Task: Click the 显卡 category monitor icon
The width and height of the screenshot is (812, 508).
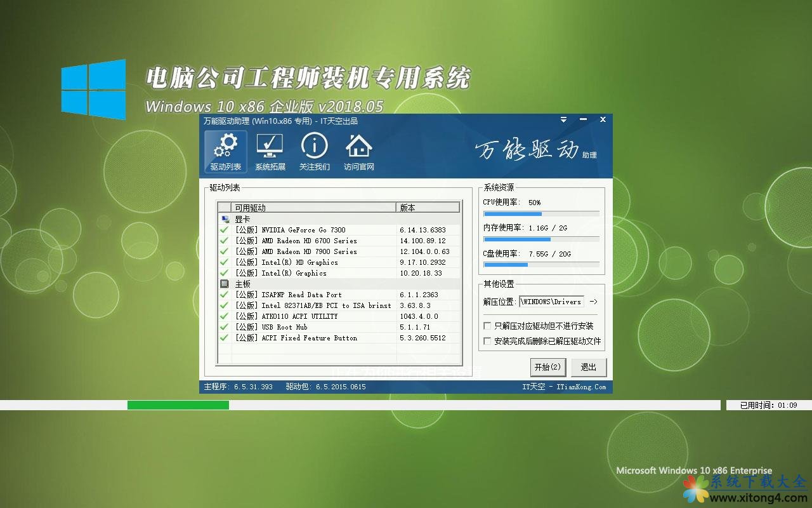Action: (x=224, y=219)
